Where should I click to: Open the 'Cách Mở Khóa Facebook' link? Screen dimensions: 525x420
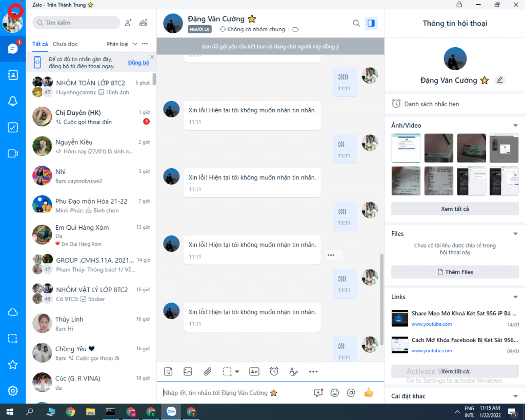[x=455, y=345]
